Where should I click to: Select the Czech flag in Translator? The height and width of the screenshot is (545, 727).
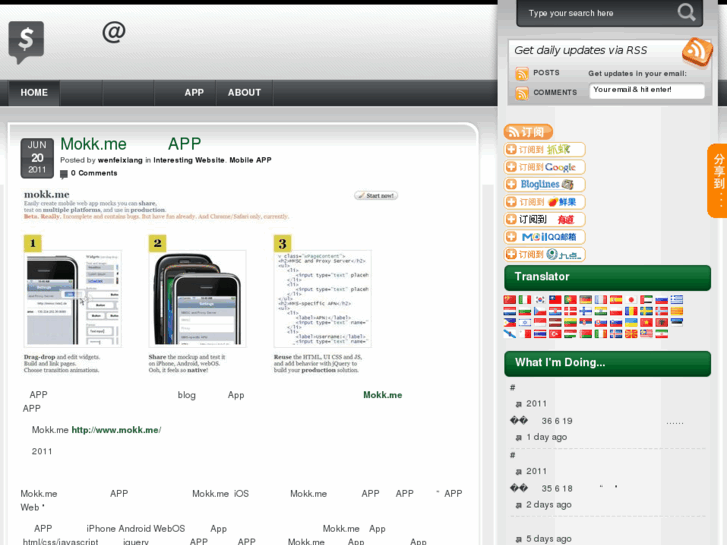tap(540, 311)
